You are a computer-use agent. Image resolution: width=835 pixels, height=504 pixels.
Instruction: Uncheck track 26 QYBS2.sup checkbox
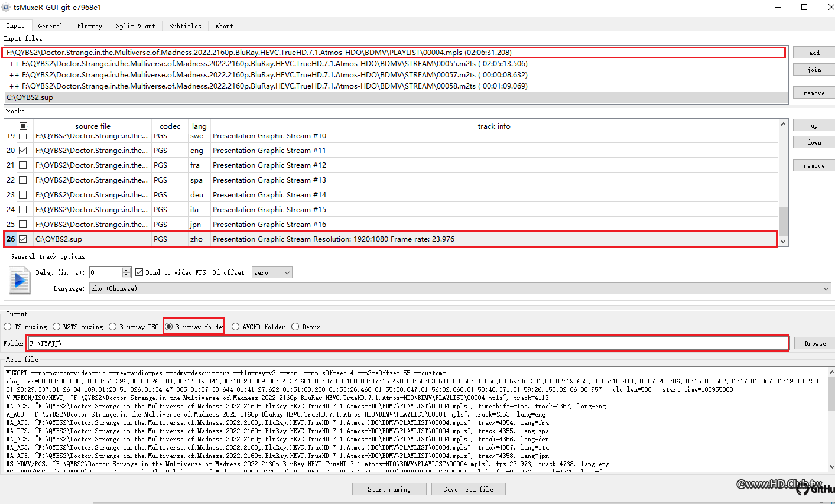coord(23,239)
